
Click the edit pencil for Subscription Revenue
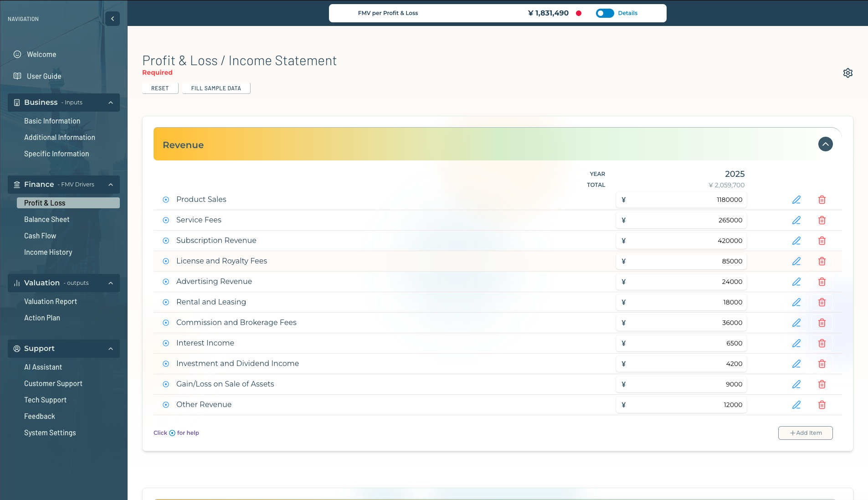(796, 241)
